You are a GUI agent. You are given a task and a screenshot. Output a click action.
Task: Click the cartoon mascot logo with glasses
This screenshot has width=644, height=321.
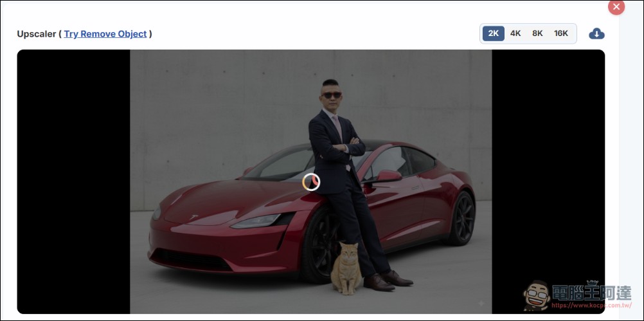(x=536, y=295)
